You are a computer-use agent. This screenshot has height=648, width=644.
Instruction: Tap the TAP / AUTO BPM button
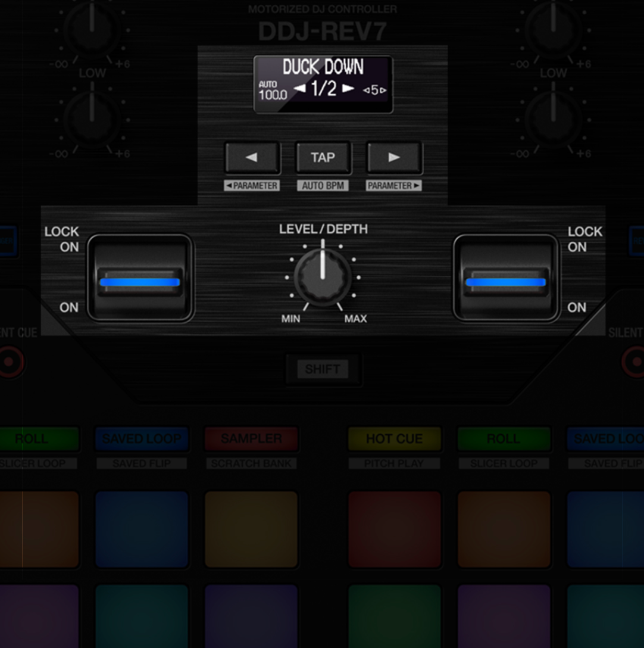coord(323,158)
